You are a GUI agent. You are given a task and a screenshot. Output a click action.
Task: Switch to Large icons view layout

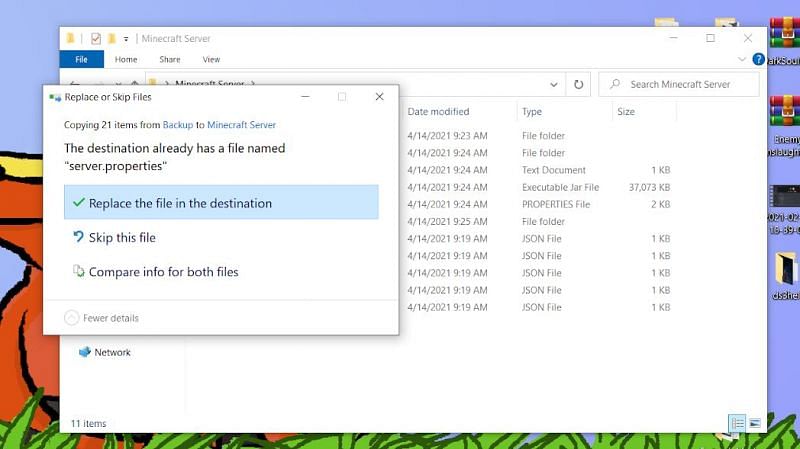click(754, 424)
